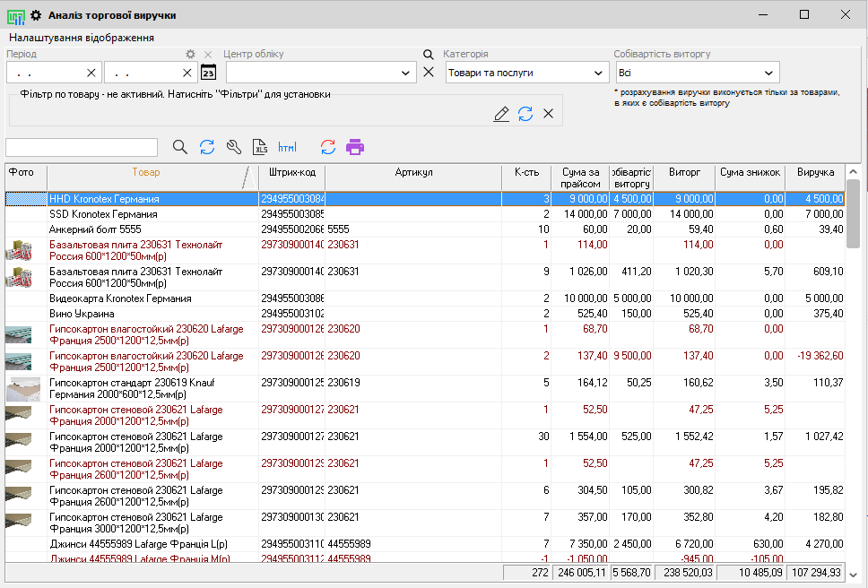Clear the product filter with X

(548, 114)
